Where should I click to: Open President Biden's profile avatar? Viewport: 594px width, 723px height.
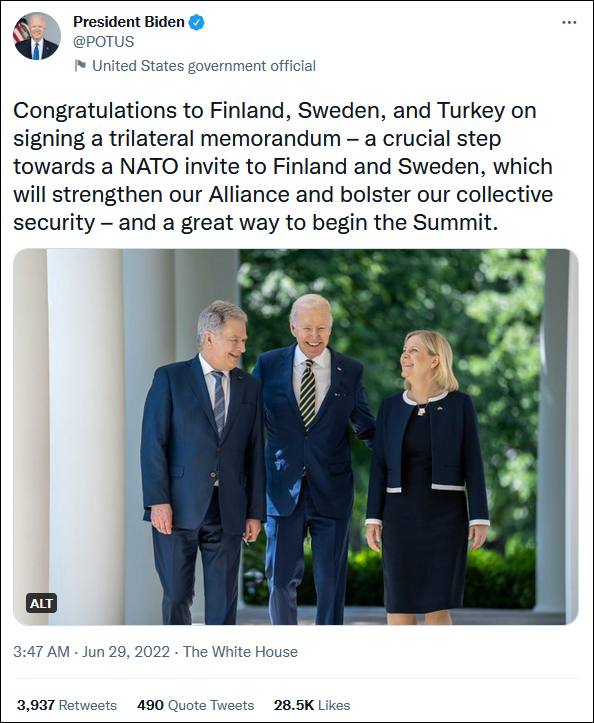coord(37,36)
